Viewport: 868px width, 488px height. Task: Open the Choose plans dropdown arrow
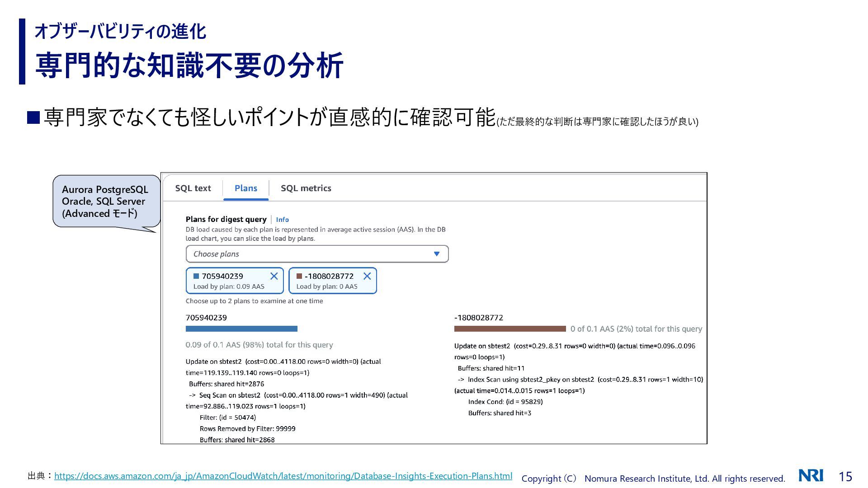[x=436, y=254]
